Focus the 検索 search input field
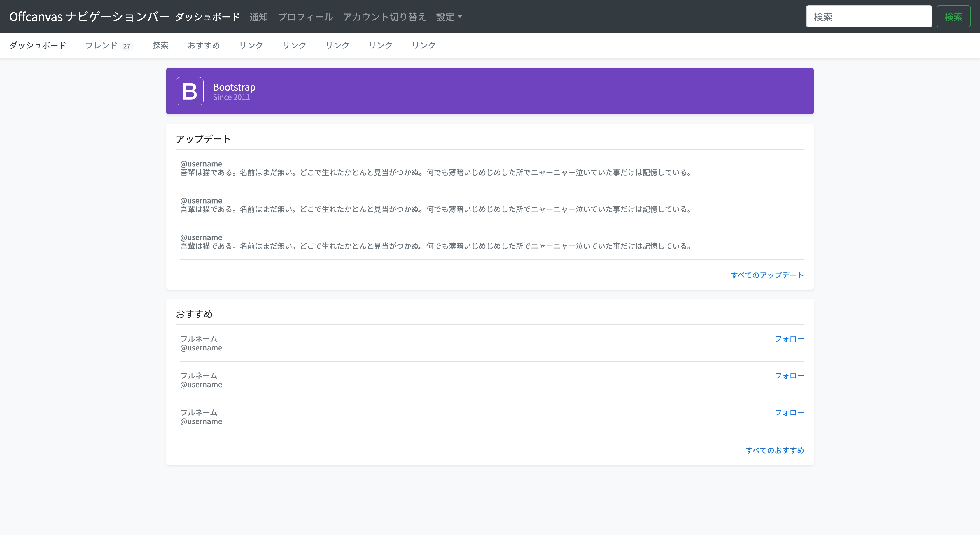Viewport: 980px width, 535px height. click(869, 17)
